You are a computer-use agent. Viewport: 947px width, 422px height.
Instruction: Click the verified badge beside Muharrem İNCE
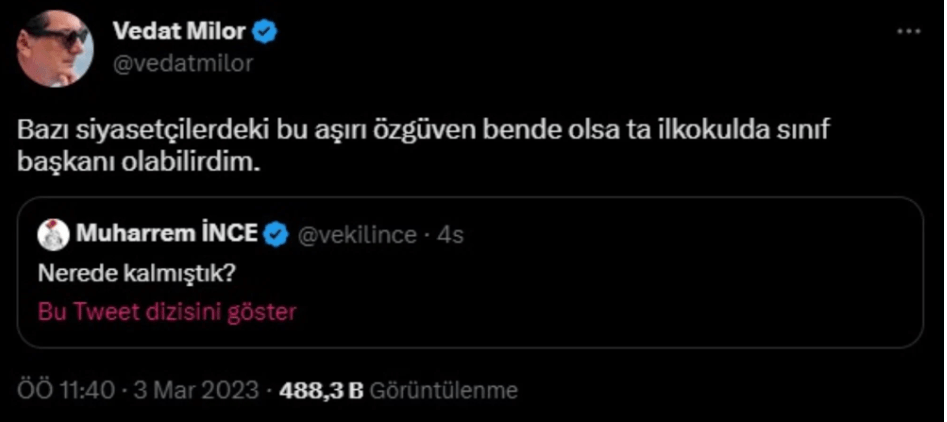[x=277, y=235]
